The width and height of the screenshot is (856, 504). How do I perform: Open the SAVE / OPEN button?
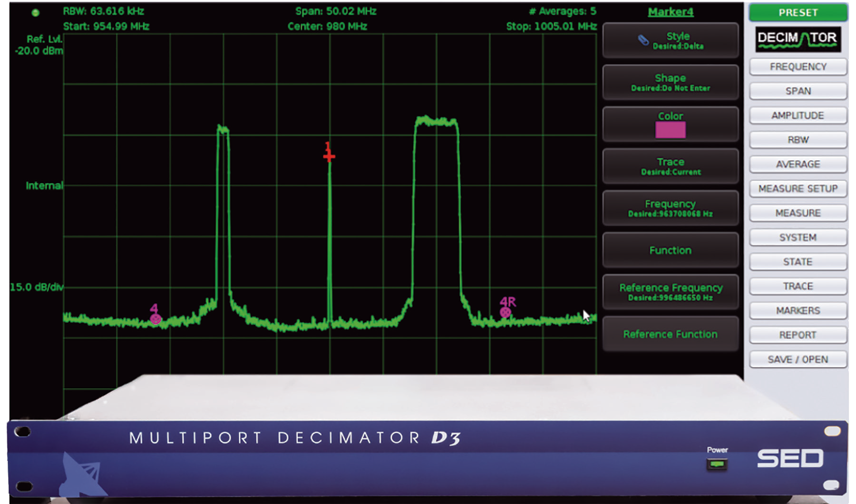(x=798, y=359)
